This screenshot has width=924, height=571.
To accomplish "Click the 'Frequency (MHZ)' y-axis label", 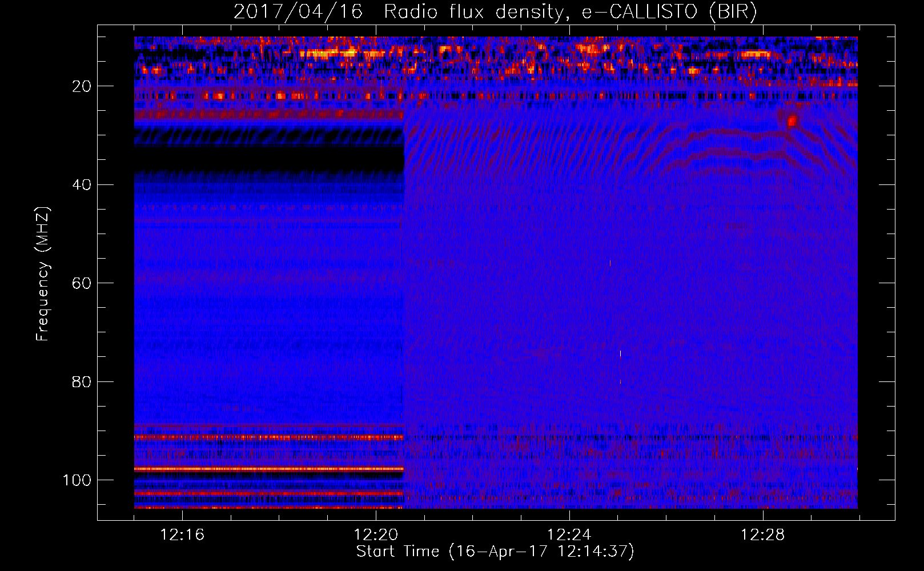I will tap(43, 274).
